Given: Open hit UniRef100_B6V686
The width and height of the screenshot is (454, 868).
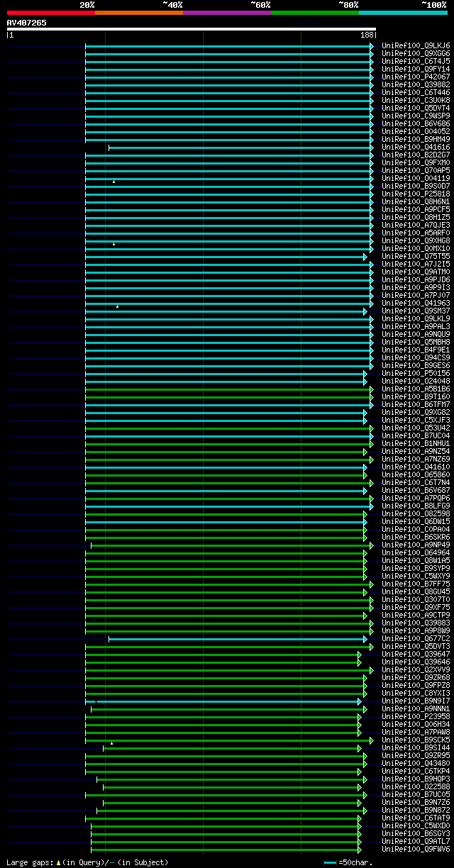Looking at the screenshot, I should [416, 124].
